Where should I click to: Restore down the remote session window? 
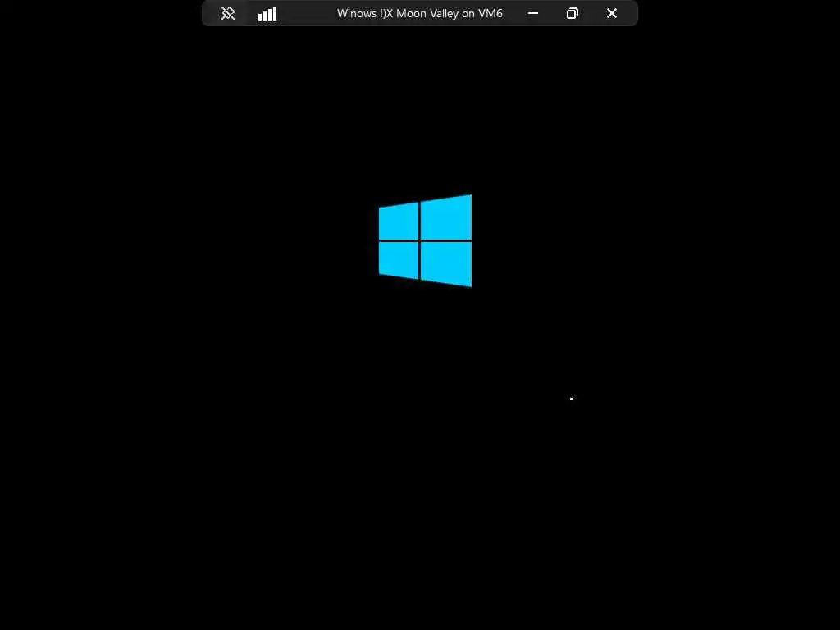(x=572, y=13)
